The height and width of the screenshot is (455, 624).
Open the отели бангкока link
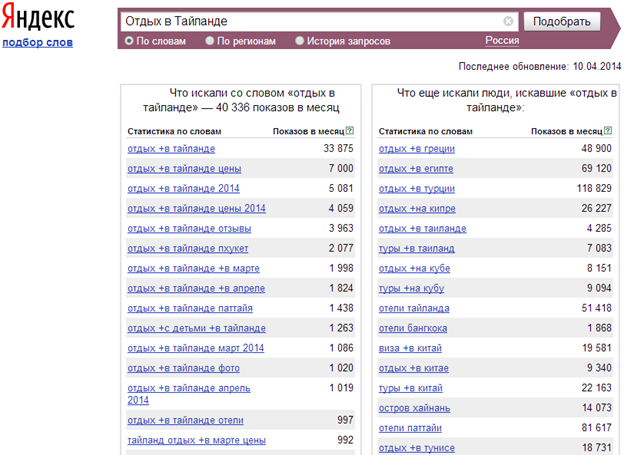tap(413, 328)
